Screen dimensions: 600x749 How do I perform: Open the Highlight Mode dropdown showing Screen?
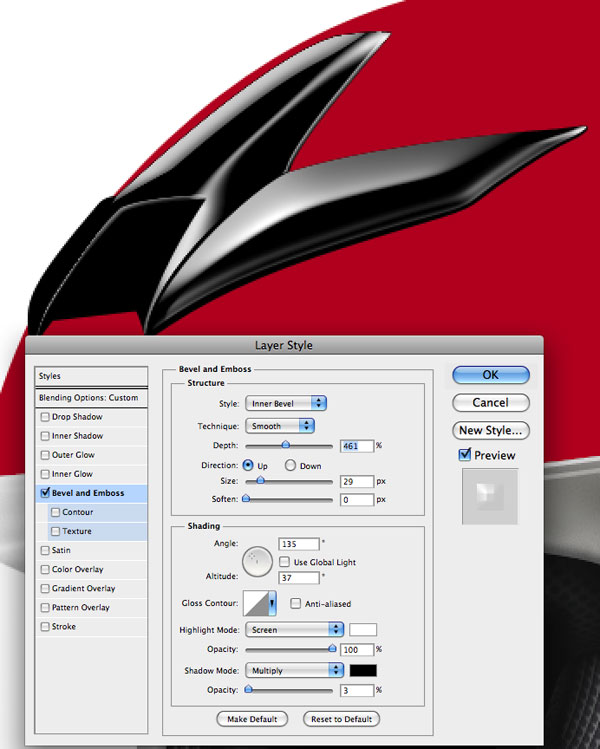tap(294, 630)
